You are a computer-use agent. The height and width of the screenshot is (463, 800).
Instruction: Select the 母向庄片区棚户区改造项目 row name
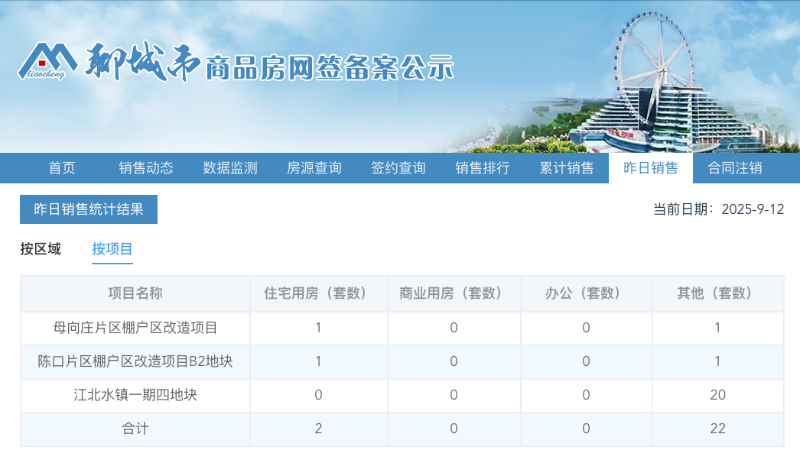135,328
